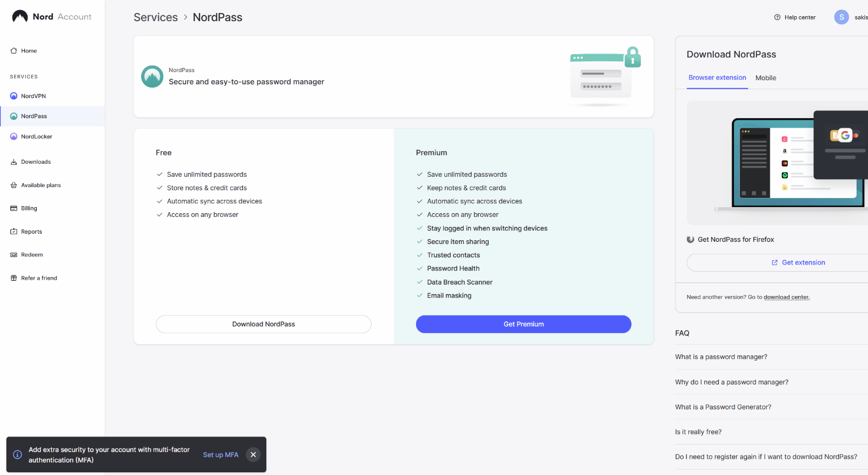Click 'Email masking' in the Premium list
This screenshot has height=475, width=868.
(449, 296)
